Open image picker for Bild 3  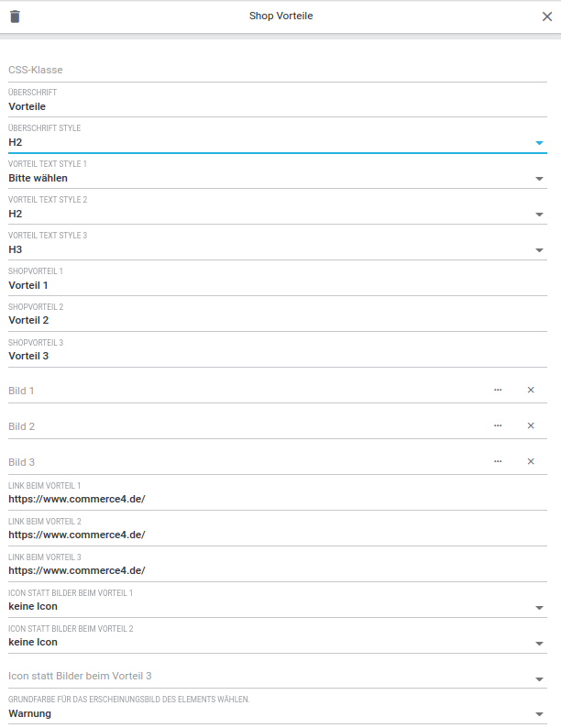(x=498, y=461)
